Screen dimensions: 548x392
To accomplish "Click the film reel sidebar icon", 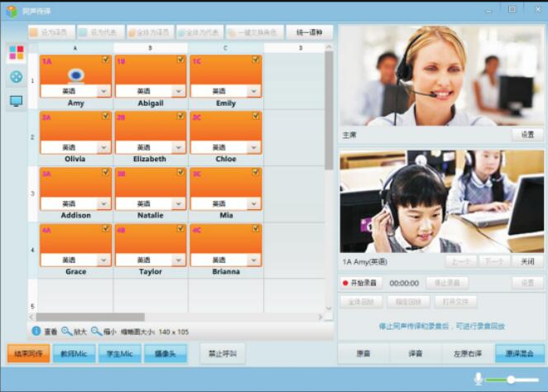I will (x=17, y=77).
